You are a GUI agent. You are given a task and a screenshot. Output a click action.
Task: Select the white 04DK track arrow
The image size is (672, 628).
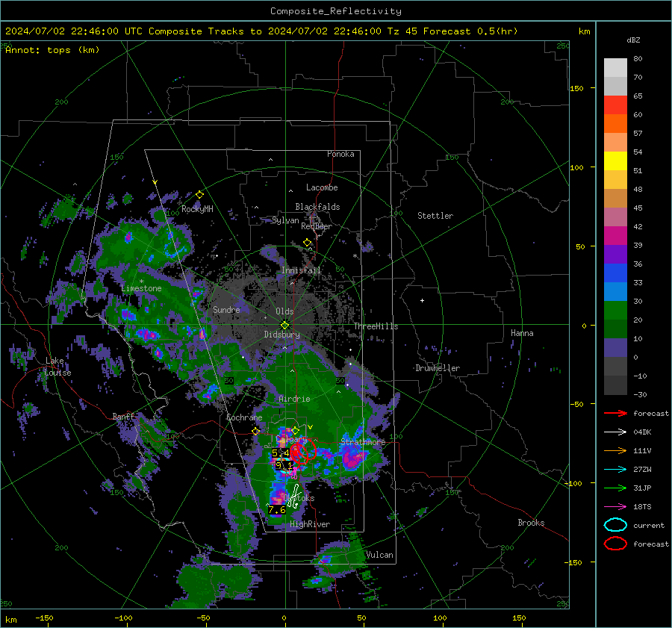(615, 432)
